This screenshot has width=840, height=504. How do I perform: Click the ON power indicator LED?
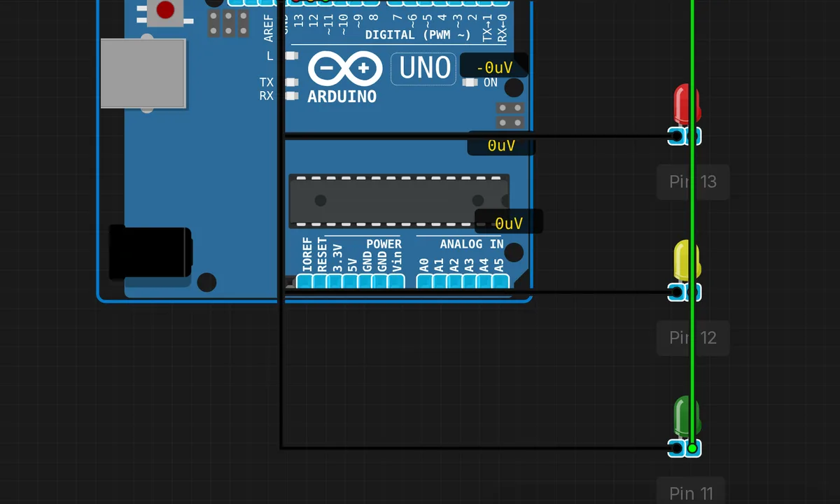coord(470,83)
